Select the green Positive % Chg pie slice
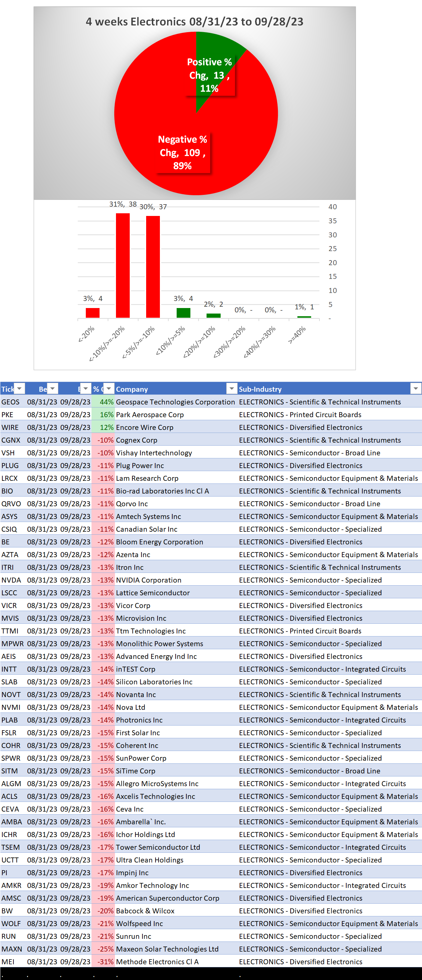This screenshot has height=980, width=422. 213,50
